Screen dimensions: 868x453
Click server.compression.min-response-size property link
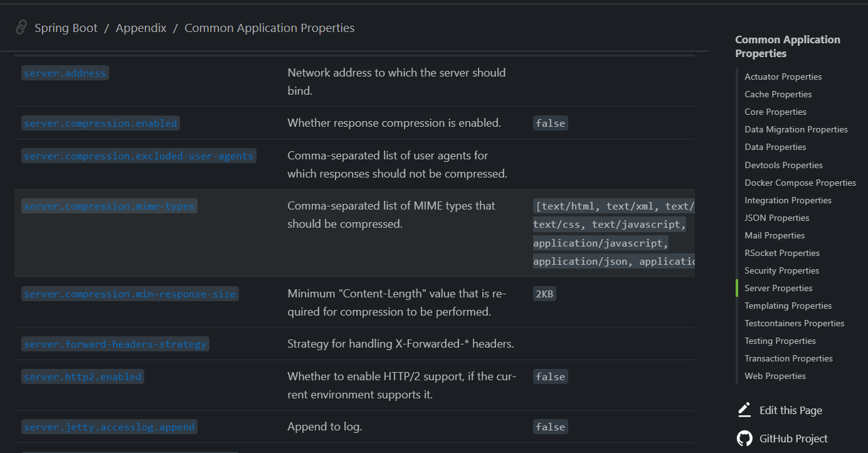pos(130,294)
